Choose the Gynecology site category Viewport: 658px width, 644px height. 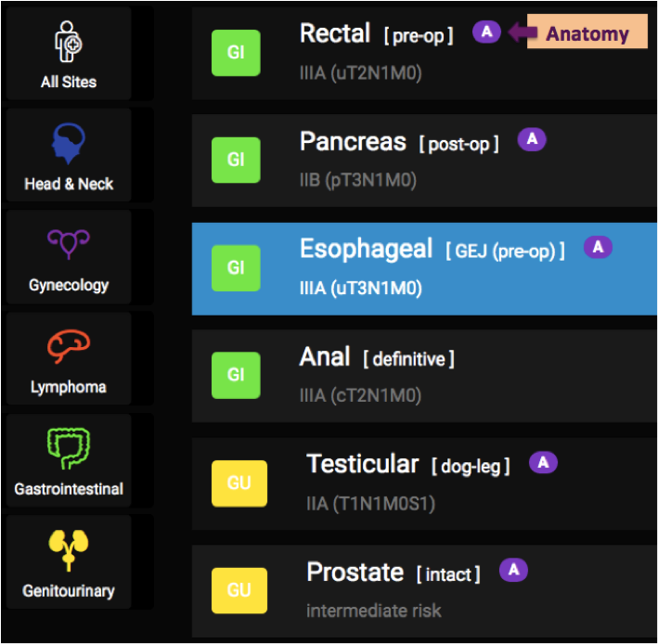(x=69, y=257)
